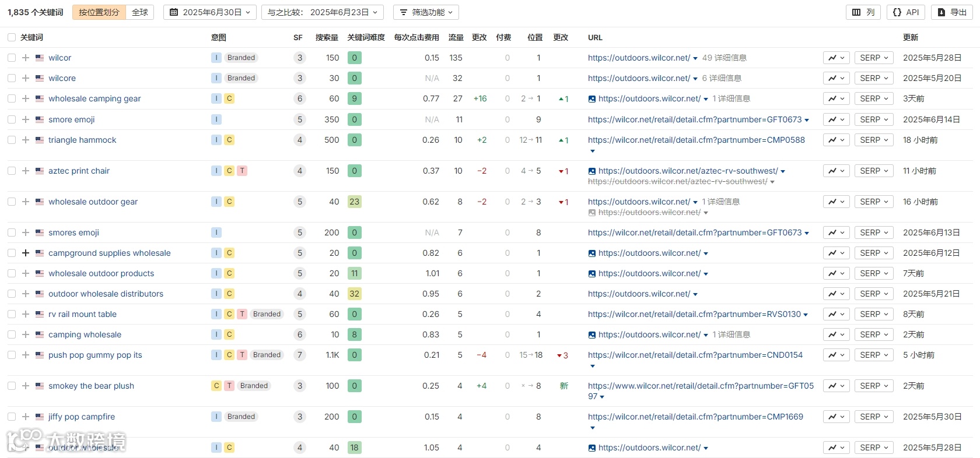Click informational intent badge for smore emoji
The image size is (980, 458).
(216, 119)
